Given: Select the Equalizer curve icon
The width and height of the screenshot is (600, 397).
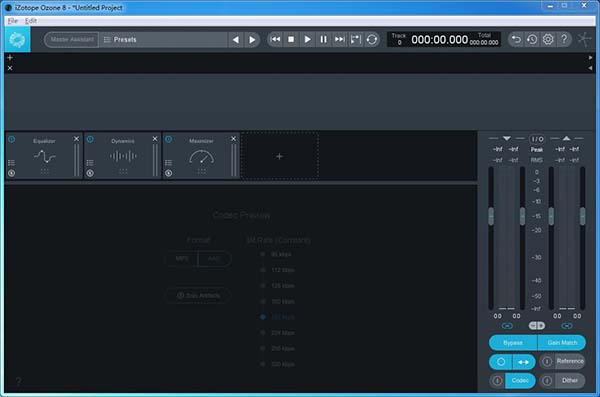Looking at the screenshot, I should click(45, 157).
